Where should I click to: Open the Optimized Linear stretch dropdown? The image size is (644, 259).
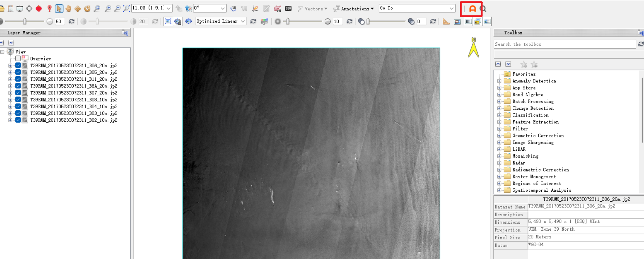tap(243, 21)
